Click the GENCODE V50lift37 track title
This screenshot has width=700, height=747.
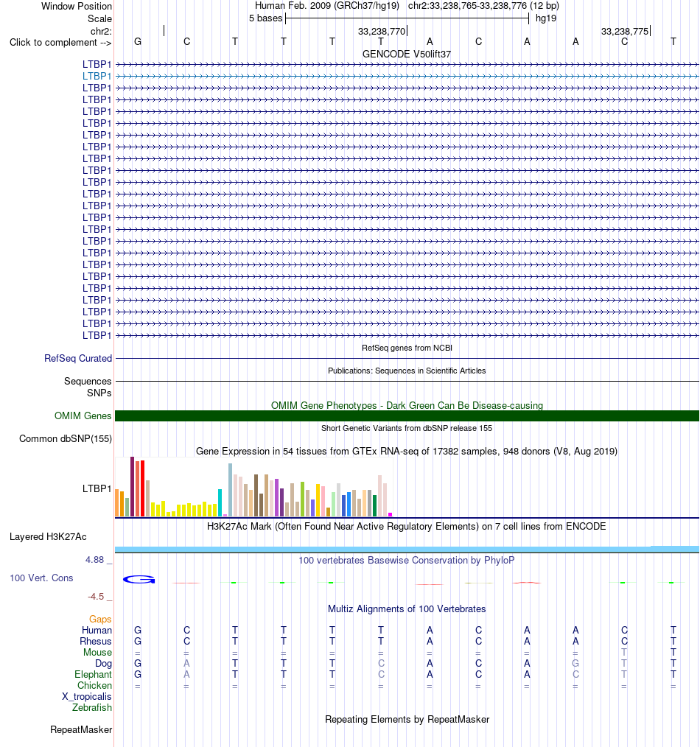[x=407, y=55]
